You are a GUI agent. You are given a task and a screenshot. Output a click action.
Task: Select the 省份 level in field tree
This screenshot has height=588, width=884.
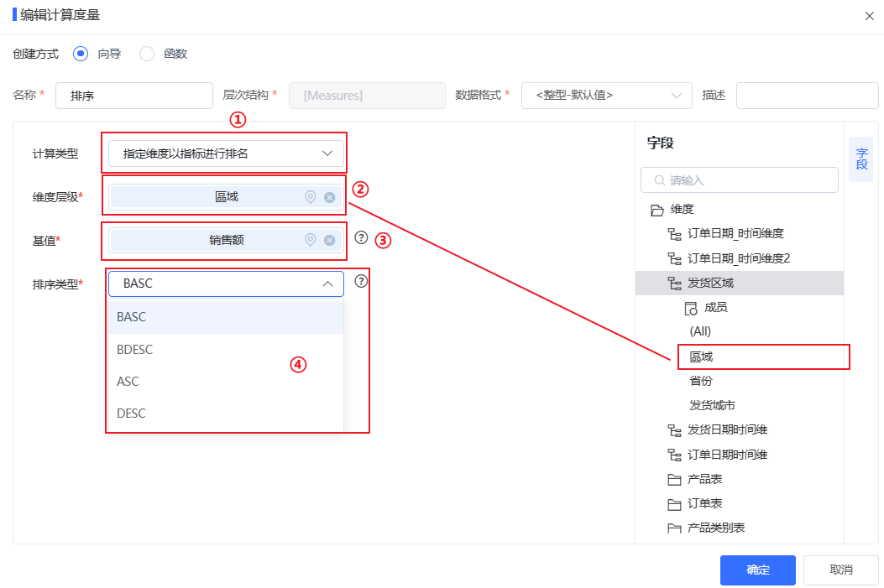[701, 381]
